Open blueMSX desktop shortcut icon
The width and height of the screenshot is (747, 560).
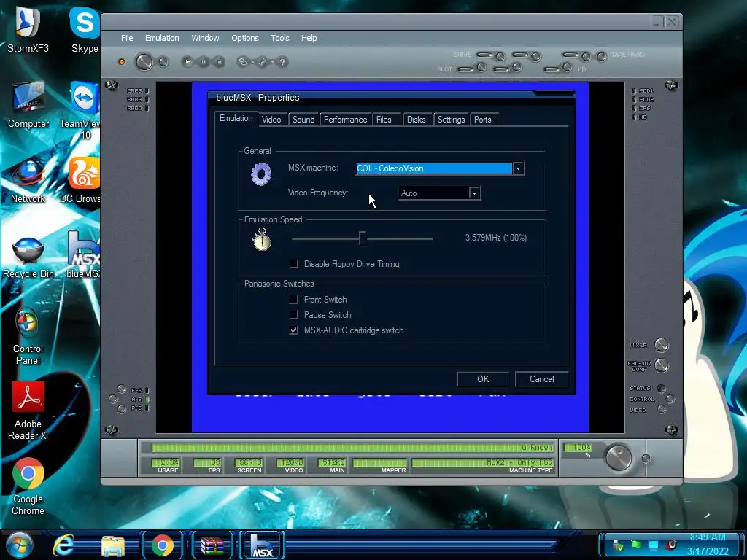tap(83, 255)
